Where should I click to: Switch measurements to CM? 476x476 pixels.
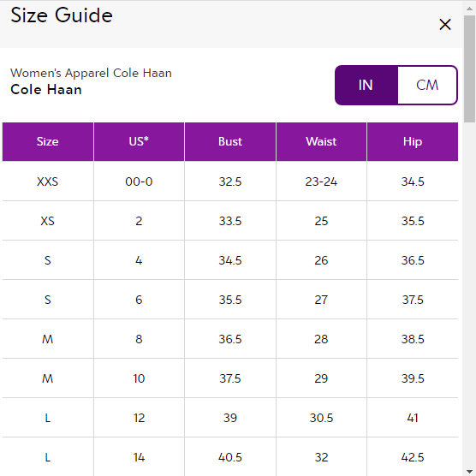pos(427,85)
